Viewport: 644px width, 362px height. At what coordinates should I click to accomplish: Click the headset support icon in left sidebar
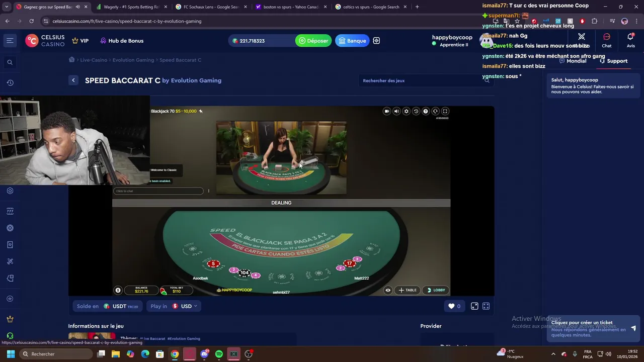10,336
